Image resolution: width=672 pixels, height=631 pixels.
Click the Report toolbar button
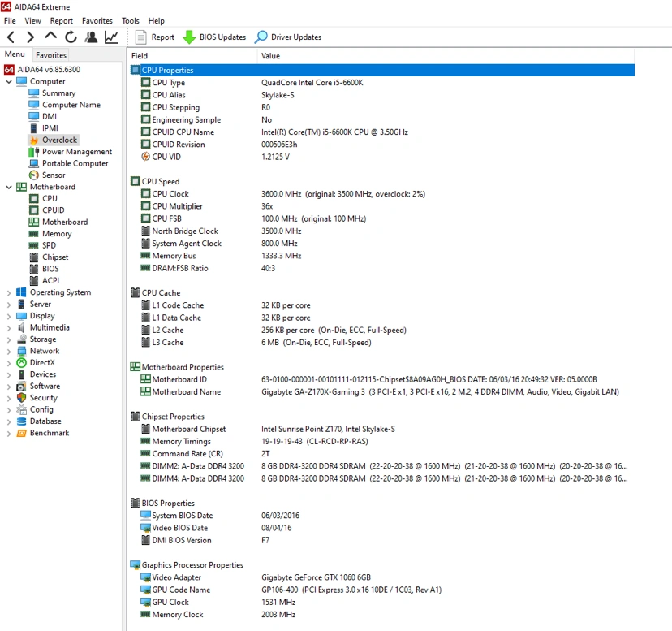pyautogui.click(x=155, y=37)
